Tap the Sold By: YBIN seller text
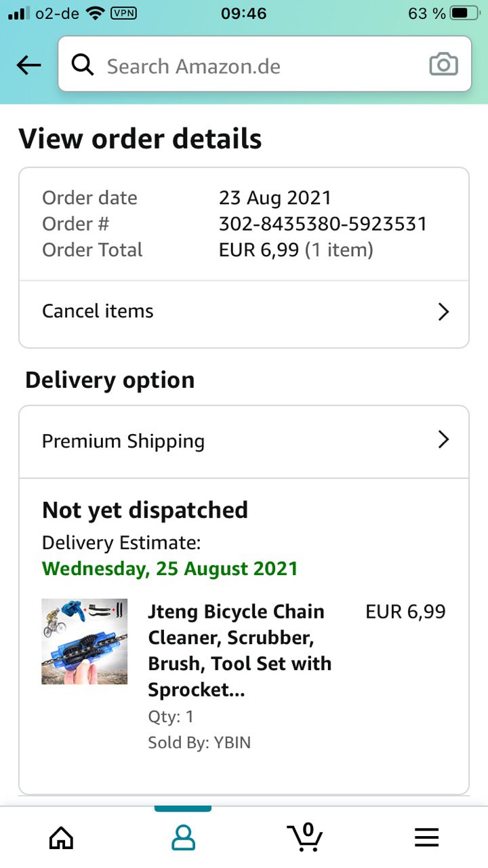488x868 pixels. (199, 743)
